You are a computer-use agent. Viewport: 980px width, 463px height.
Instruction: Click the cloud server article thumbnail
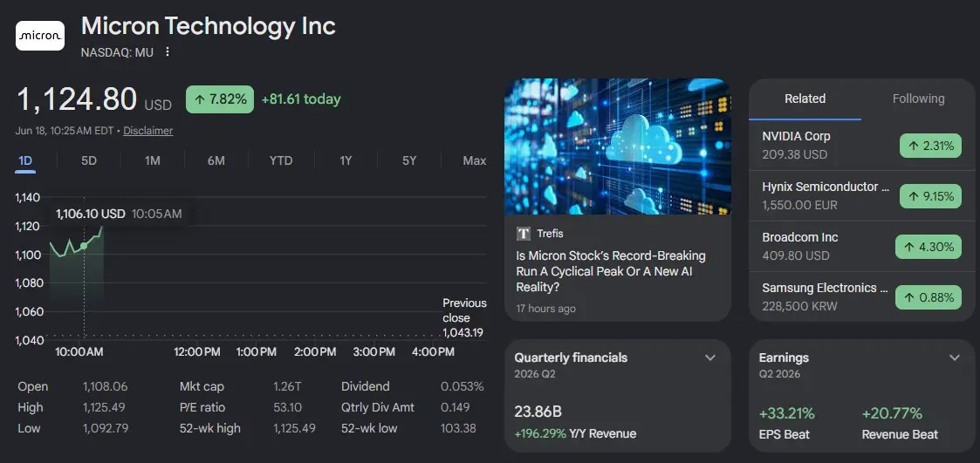tap(618, 146)
